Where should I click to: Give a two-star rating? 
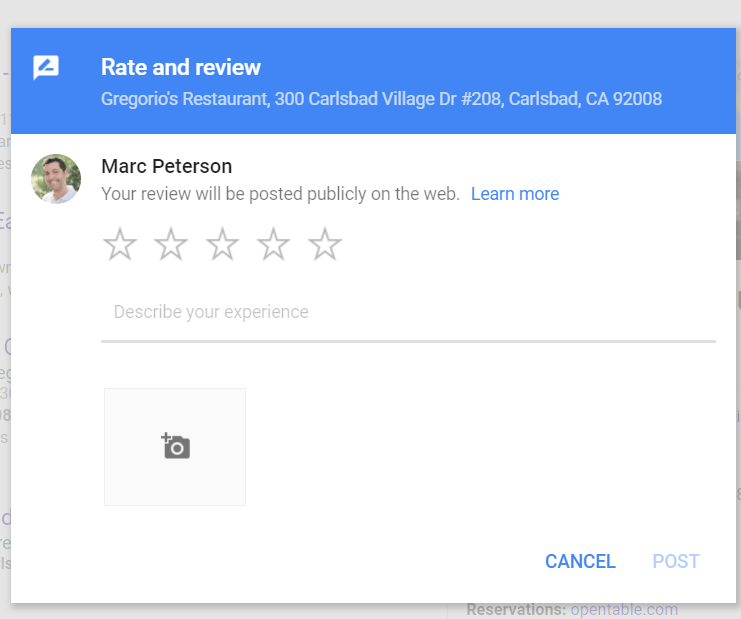[171, 244]
